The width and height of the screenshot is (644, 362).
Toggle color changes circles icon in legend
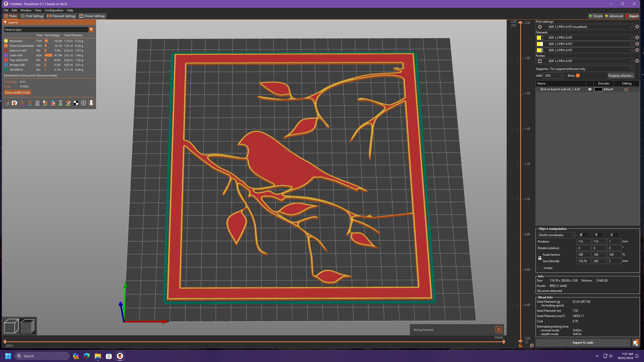[53, 103]
